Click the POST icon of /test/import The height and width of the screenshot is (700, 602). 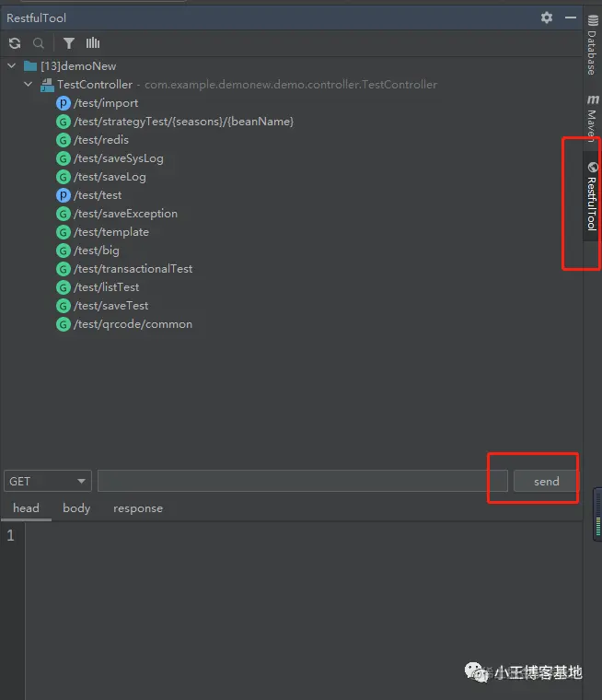point(64,103)
